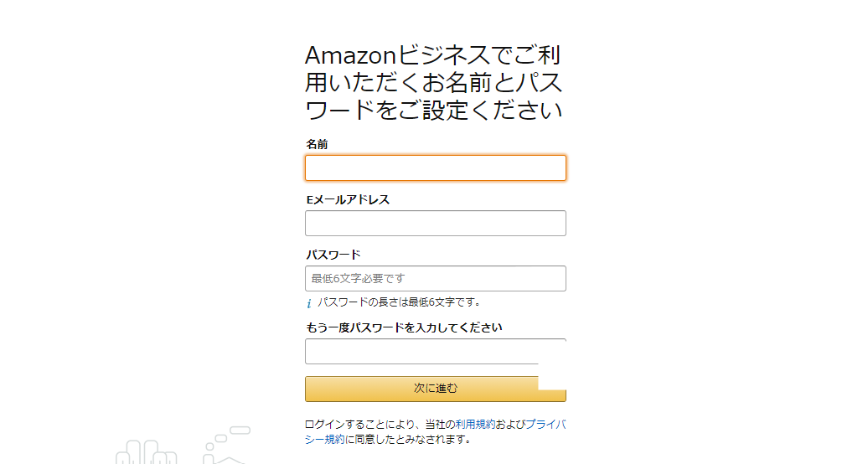Click the パスワード label above the password field
Screen dimensions: 868x464
coord(333,255)
